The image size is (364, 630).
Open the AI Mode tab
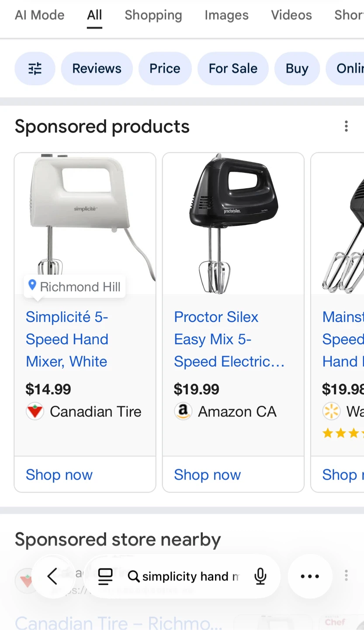point(39,15)
